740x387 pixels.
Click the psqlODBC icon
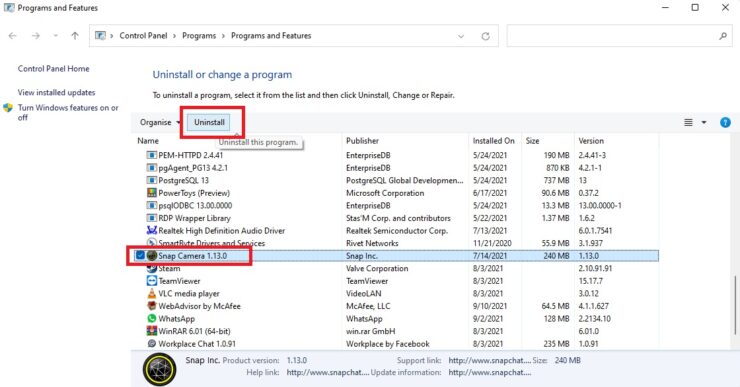(151, 205)
